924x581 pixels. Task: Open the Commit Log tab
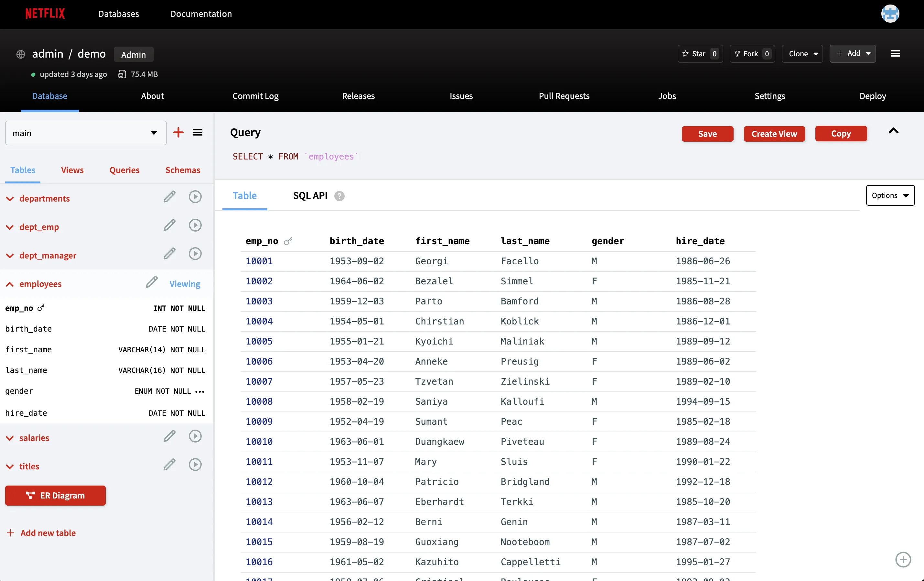[x=255, y=96]
